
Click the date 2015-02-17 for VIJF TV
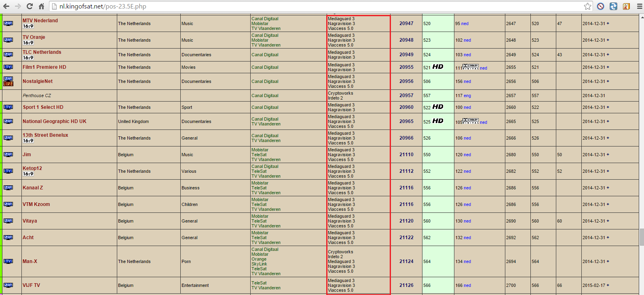(x=594, y=285)
